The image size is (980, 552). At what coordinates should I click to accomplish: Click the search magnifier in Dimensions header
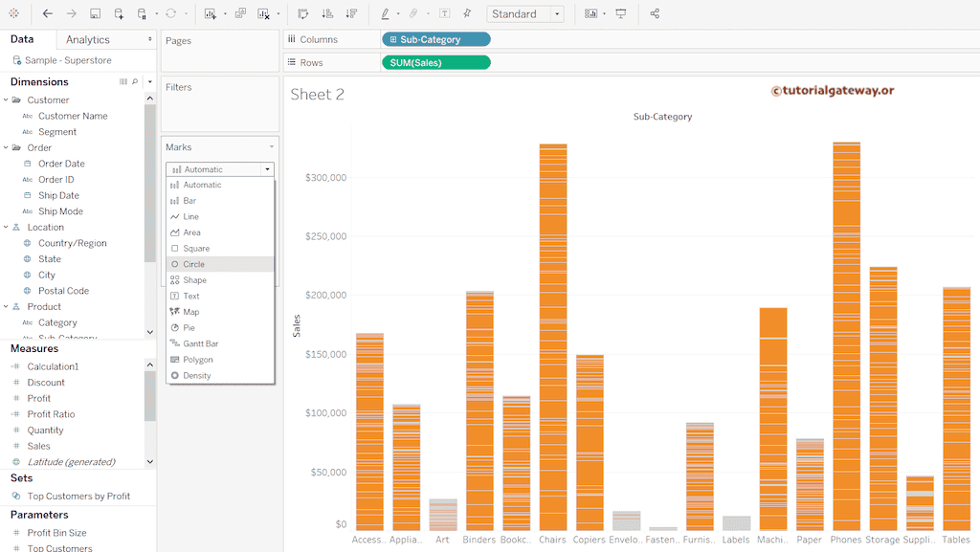(135, 82)
